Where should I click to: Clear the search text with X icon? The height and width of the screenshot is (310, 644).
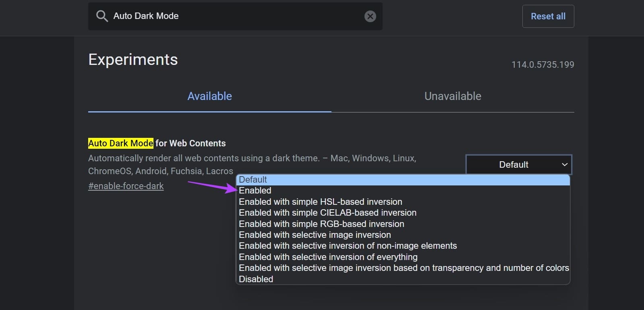[370, 16]
